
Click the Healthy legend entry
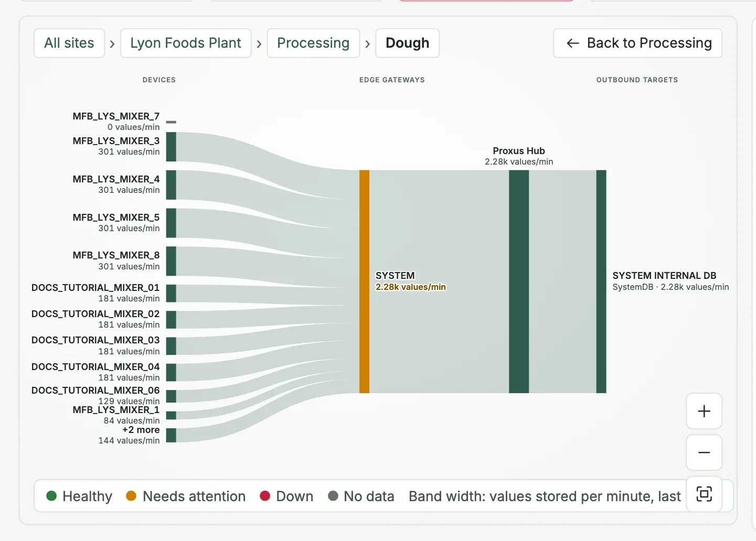click(x=79, y=496)
